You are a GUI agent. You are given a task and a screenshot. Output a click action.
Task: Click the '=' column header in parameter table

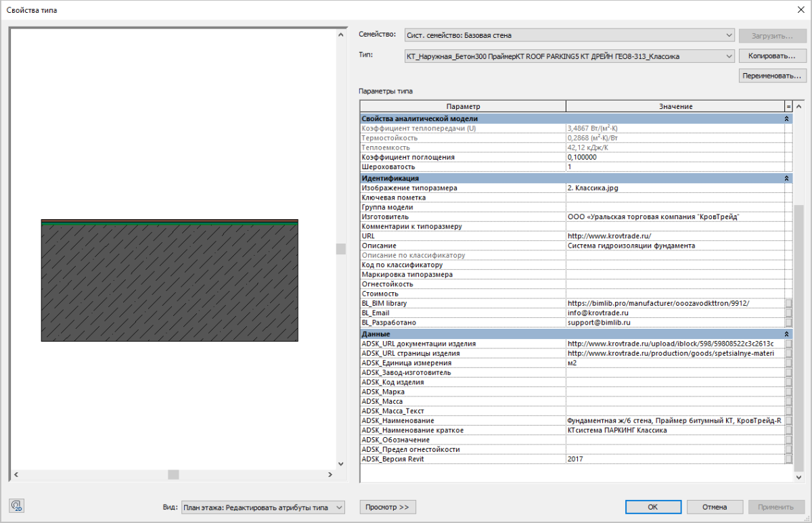click(x=788, y=106)
